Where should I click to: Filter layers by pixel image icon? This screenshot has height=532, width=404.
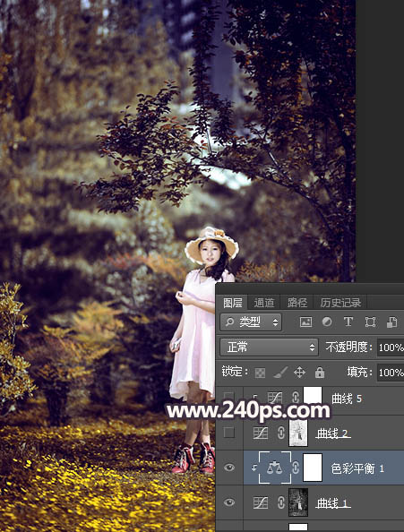[305, 322]
